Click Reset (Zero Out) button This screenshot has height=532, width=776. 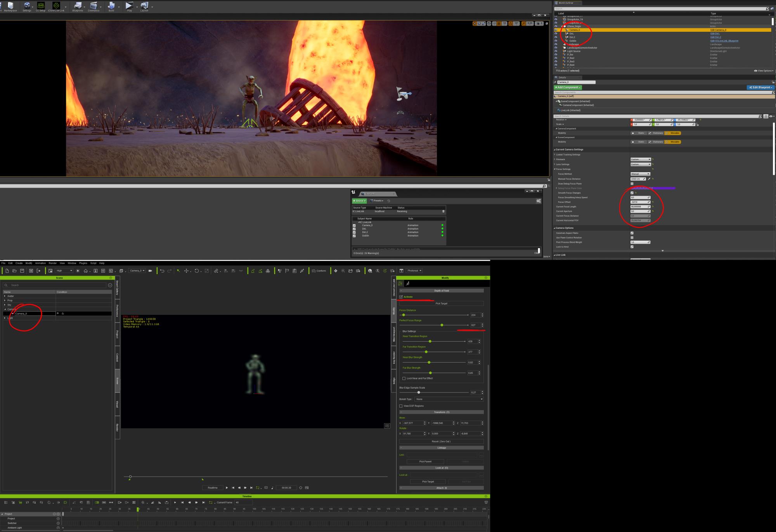point(442,441)
